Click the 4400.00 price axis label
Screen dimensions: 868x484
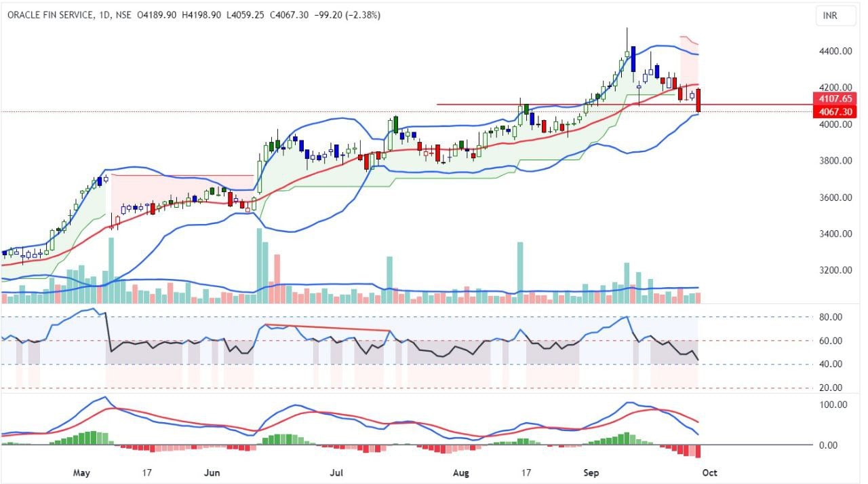[834, 52]
